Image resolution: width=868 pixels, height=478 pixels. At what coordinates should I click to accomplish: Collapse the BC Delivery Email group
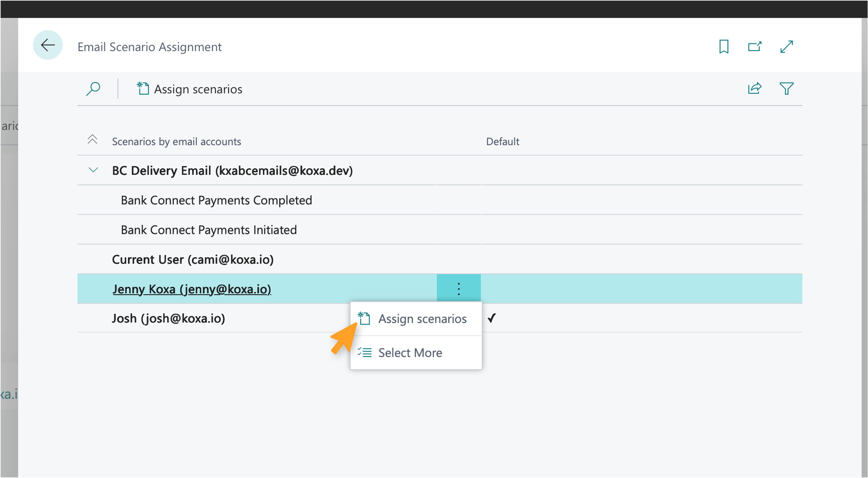93,170
